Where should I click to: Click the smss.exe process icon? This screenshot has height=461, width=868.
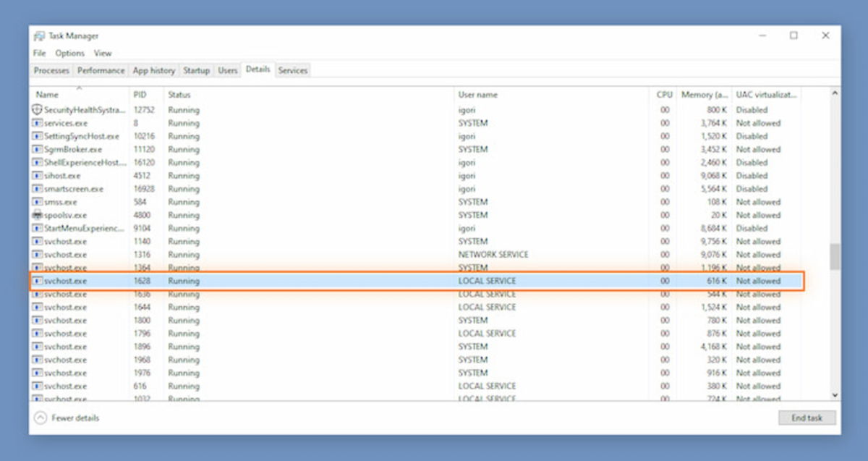38,202
